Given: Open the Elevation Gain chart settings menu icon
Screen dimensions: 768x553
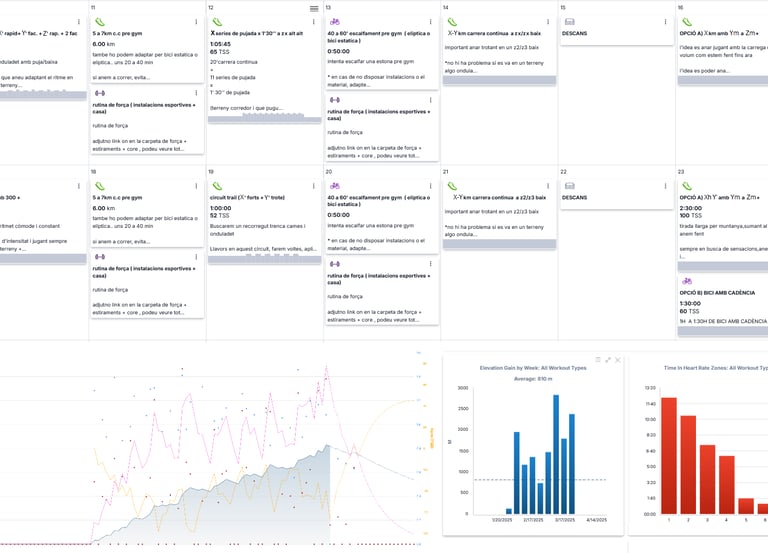Looking at the screenshot, I should (598, 360).
